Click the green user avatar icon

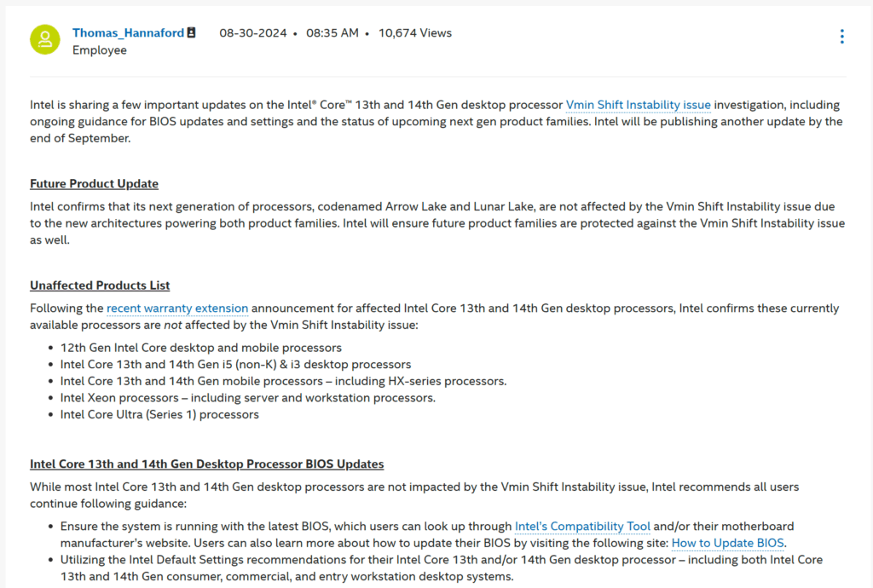coord(44,39)
